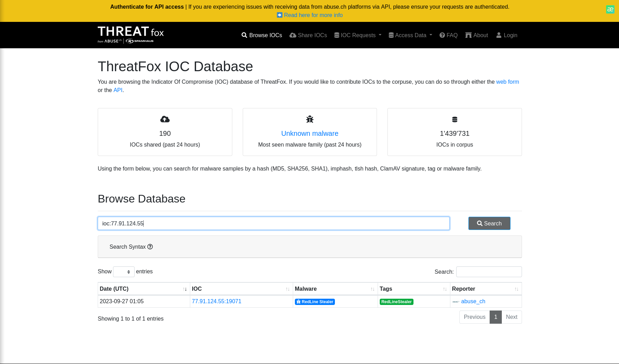Viewport: 619px width, 364px height.
Task: Click the database icon in Access Data
Action: click(391, 35)
